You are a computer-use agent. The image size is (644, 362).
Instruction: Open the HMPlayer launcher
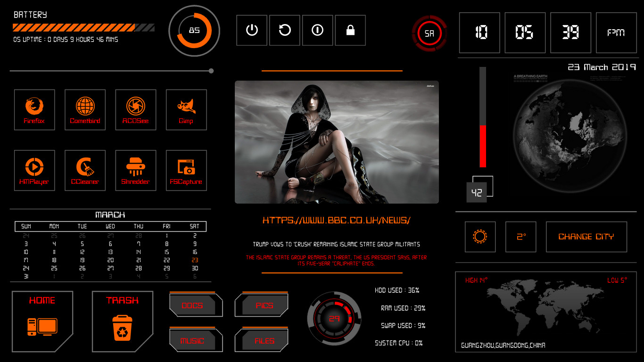34,171
